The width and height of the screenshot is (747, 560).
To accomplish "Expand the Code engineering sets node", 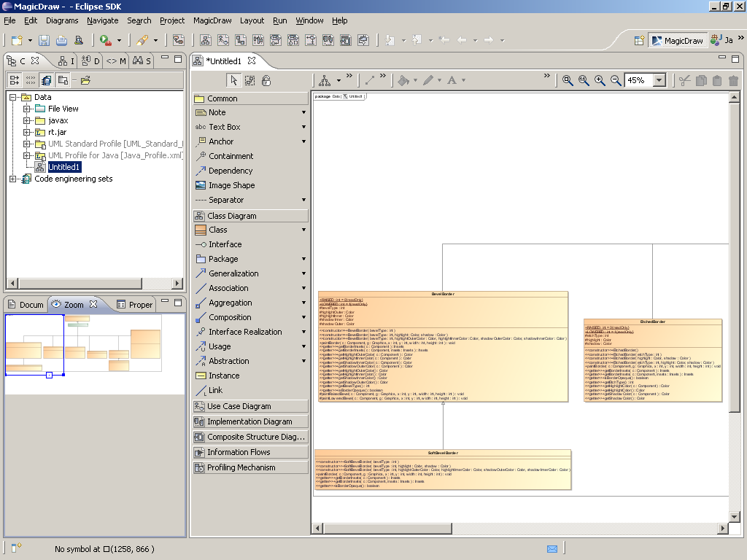I will click(13, 179).
